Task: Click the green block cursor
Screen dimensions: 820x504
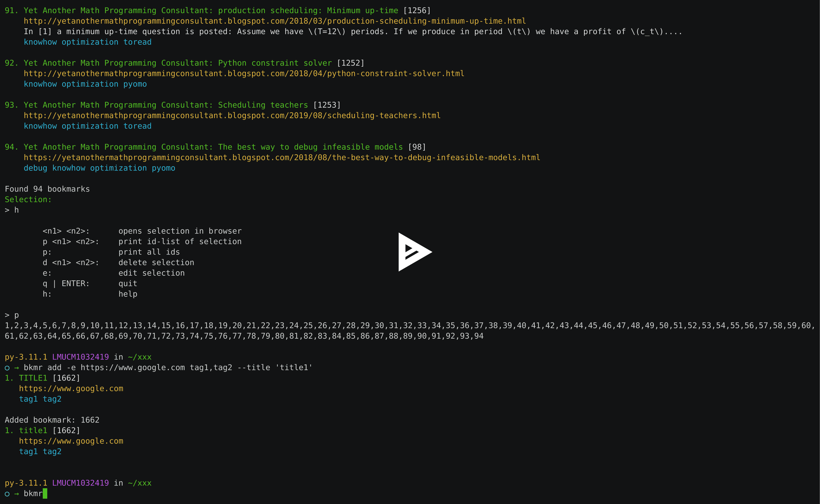Action: coord(45,494)
